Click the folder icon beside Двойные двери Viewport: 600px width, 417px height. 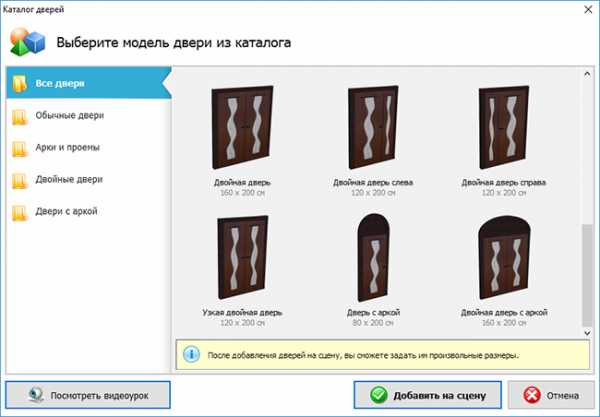(20, 181)
